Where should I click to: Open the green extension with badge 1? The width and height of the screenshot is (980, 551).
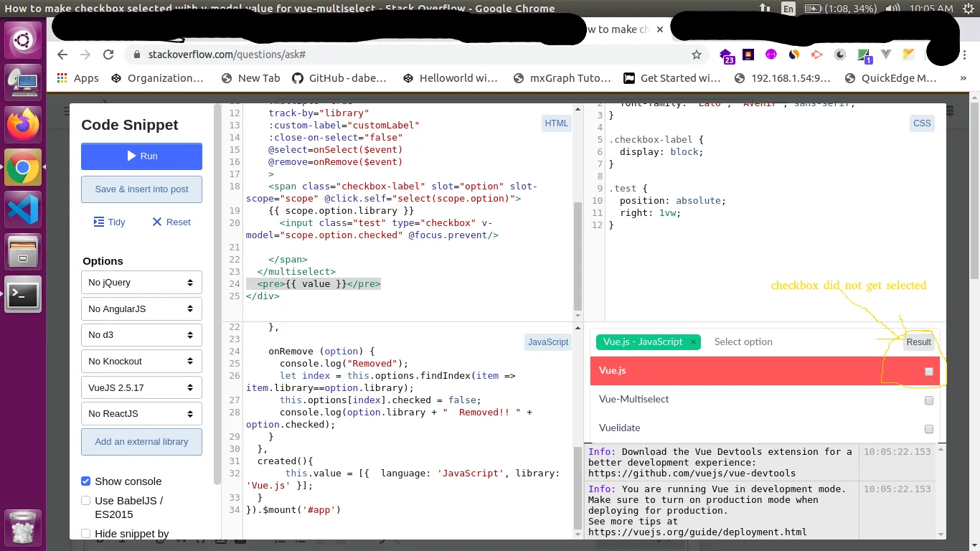864,55
